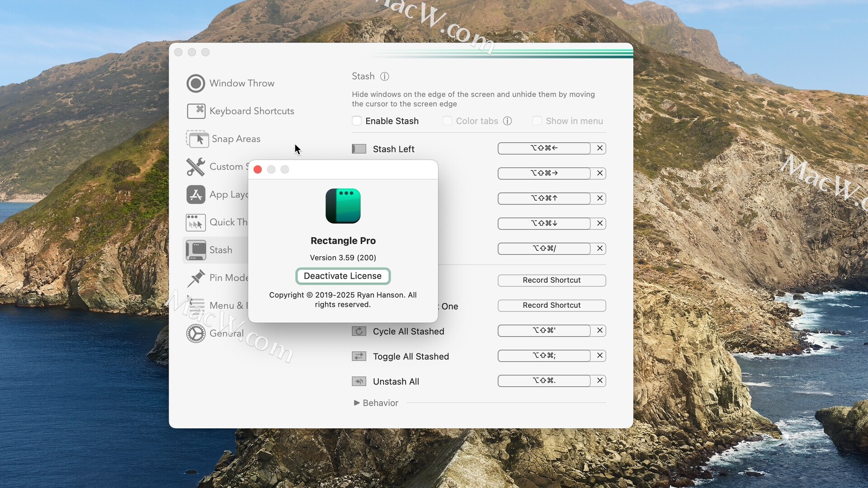Open the General gear icon

(196, 333)
